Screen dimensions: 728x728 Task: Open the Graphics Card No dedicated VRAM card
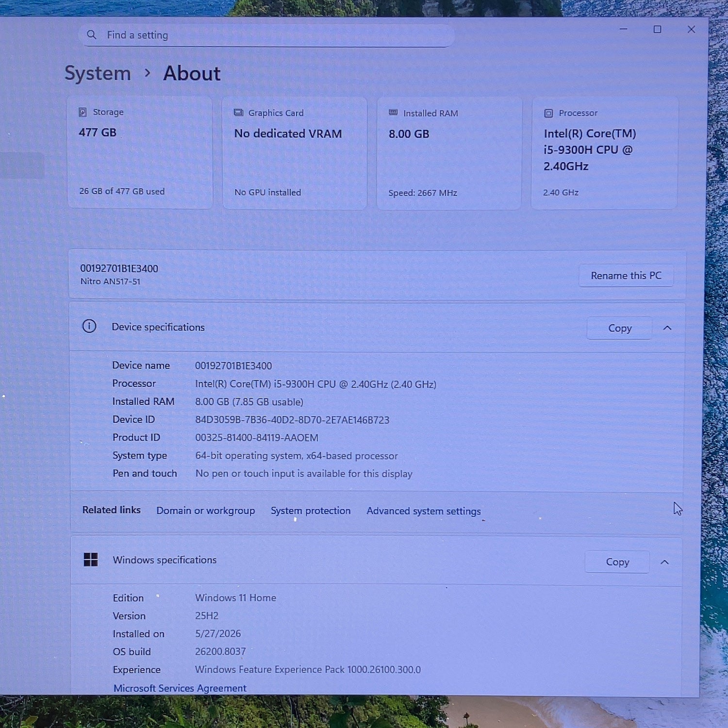coord(295,153)
